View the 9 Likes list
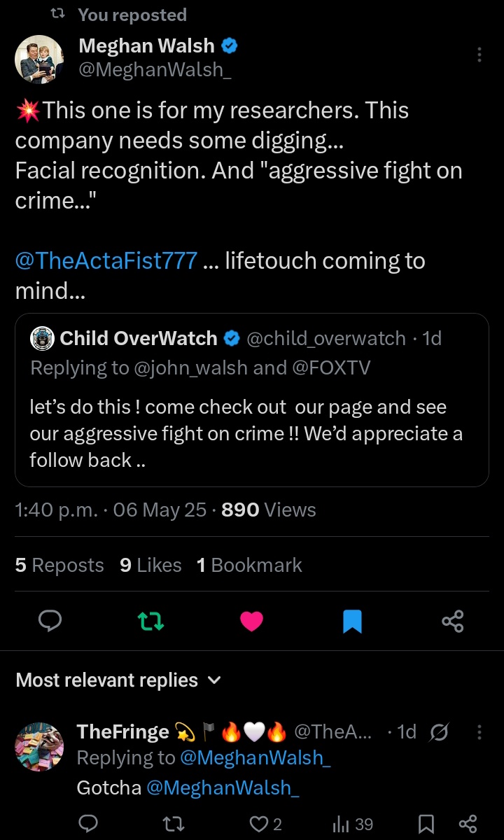The width and height of the screenshot is (504, 840). [150, 566]
